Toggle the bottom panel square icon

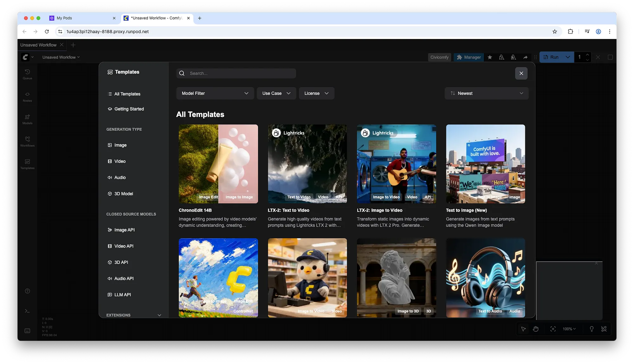pyautogui.click(x=610, y=57)
